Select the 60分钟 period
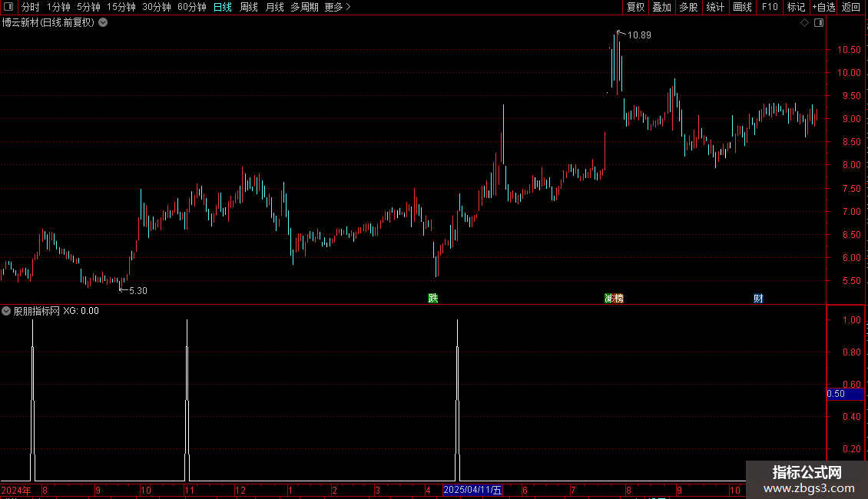The image size is (868, 499). coord(192,7)
